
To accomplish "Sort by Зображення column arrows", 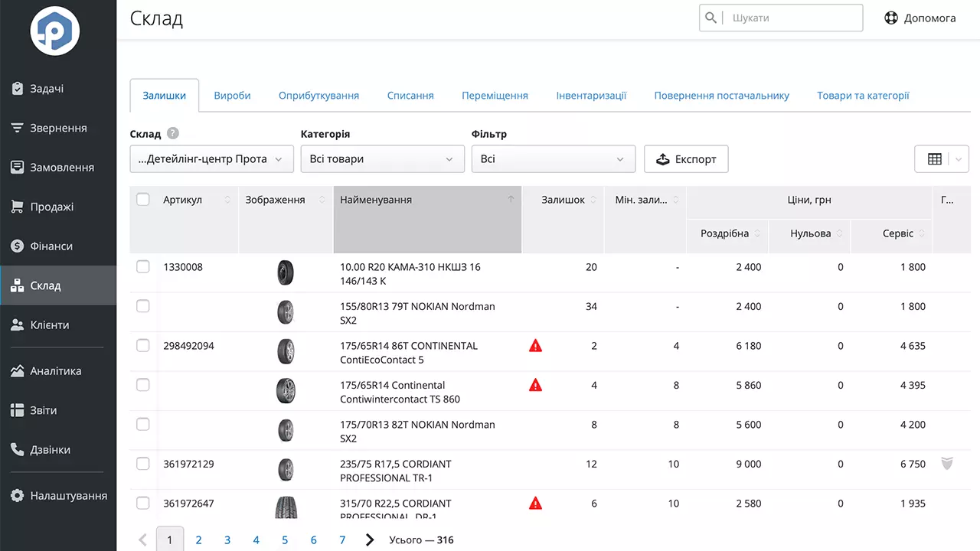I will [322, 200].
